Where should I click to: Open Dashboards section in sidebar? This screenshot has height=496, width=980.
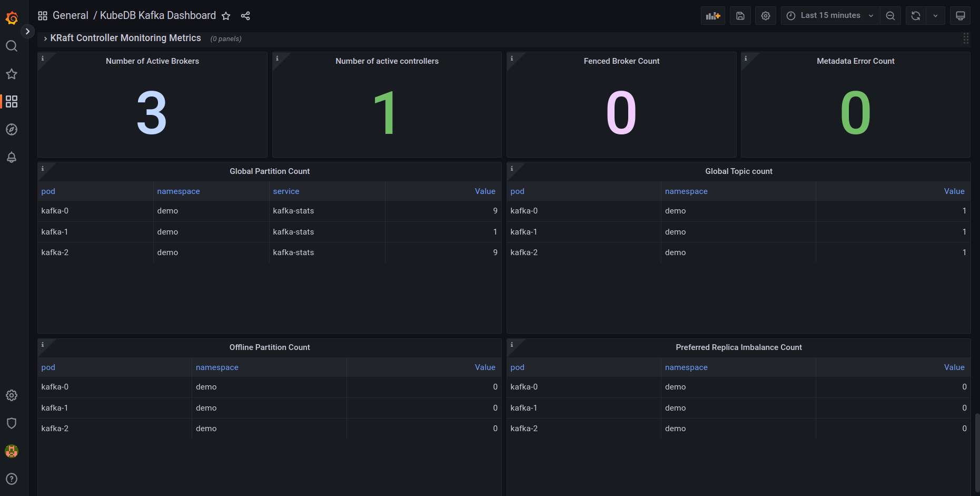(x=12, y=101)
